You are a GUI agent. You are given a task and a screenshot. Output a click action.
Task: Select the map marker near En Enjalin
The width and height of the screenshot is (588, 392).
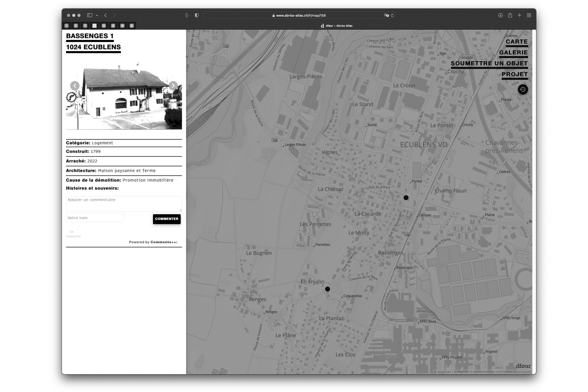(327, 289)
